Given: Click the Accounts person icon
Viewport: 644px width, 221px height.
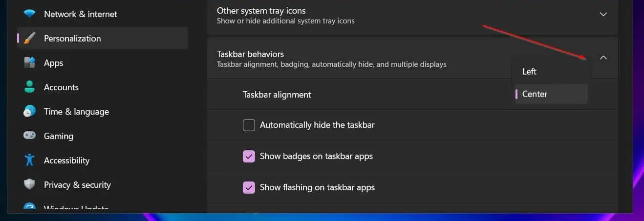Looking at the screenshot, I should pos(30,87).
